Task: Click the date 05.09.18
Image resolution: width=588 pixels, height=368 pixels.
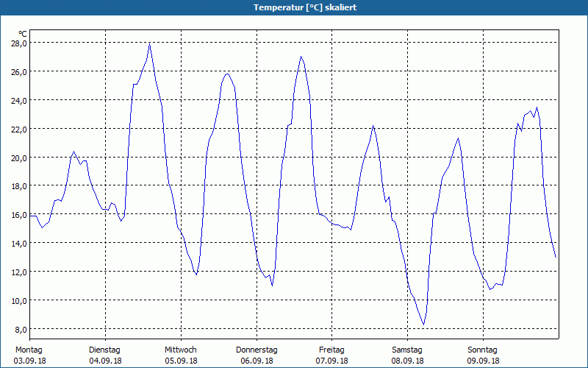Action: [x=181, y=361]
